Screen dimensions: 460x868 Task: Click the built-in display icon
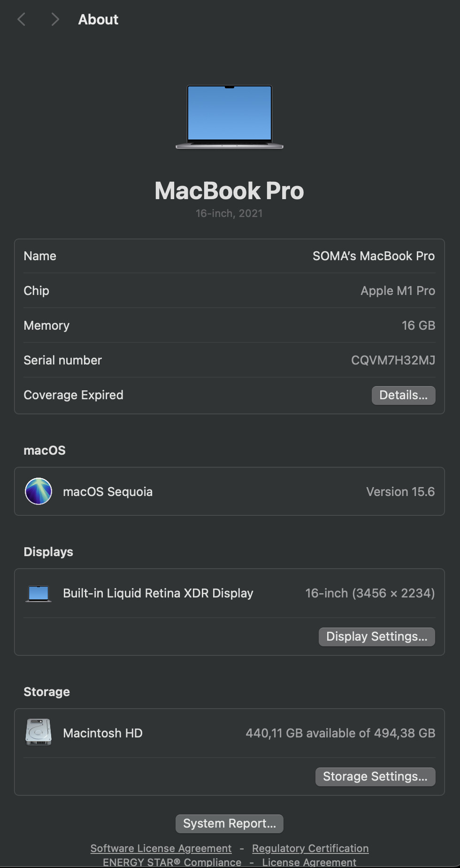coord(38,593)
